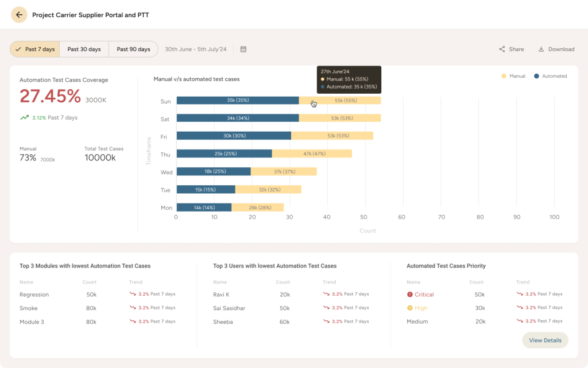Viewport: 588px width, 368px height.
Task: Switch to the Past 30 days tab
Action: (x=84, y=49)
